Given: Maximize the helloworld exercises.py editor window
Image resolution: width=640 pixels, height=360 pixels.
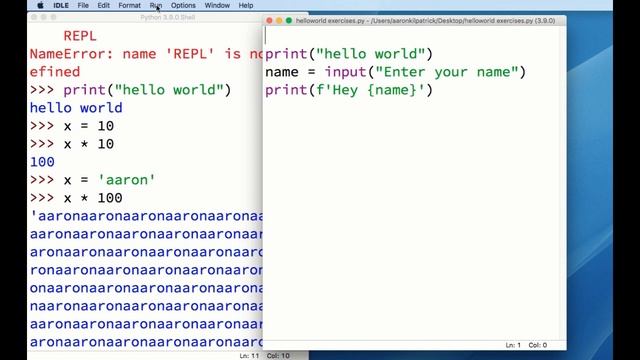Looking at the screenshot, I should [x=289, y=20].
